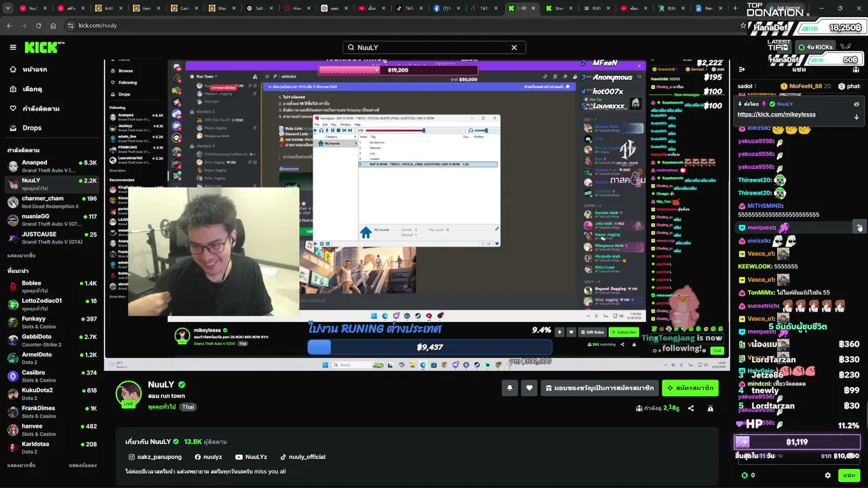This screenshot has height=488, width=868.
Task: Open the พูดคุยทั่วไป category link
Action: coord(161,407)
